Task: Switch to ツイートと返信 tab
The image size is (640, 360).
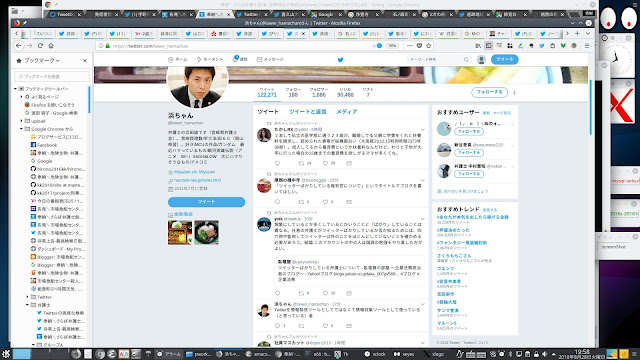Action: (307, 111)
